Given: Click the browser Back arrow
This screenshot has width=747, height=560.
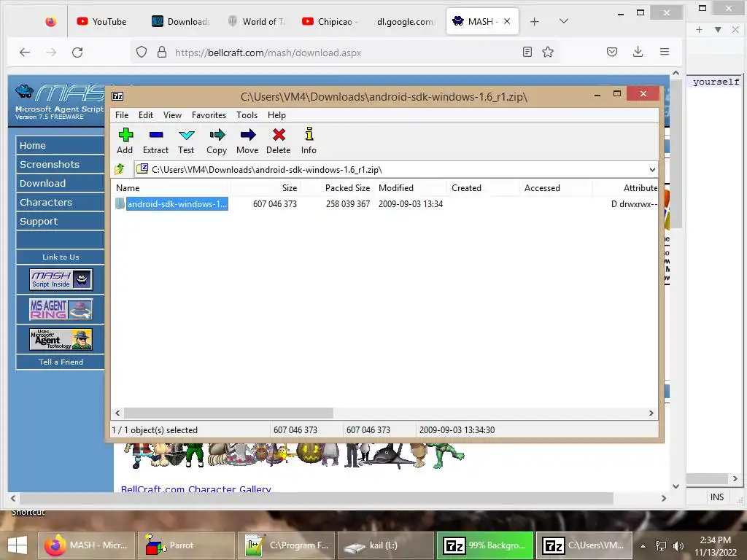Looking at the screenshot, I should 25,52.
